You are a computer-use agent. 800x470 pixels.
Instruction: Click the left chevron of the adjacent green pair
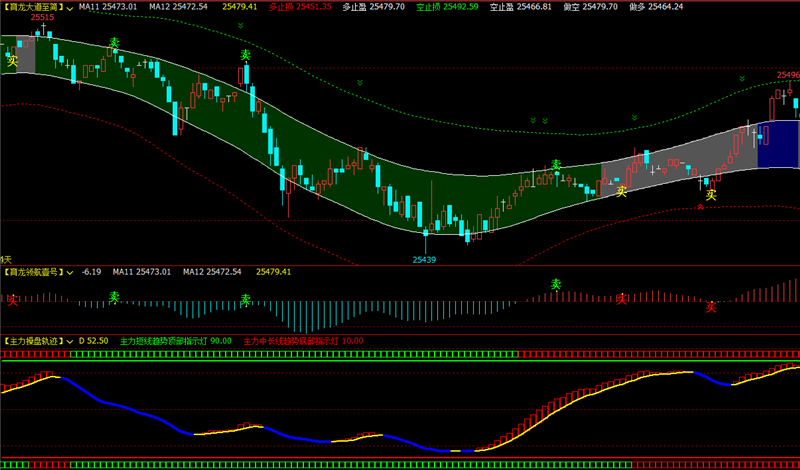[x=533, y=120]
